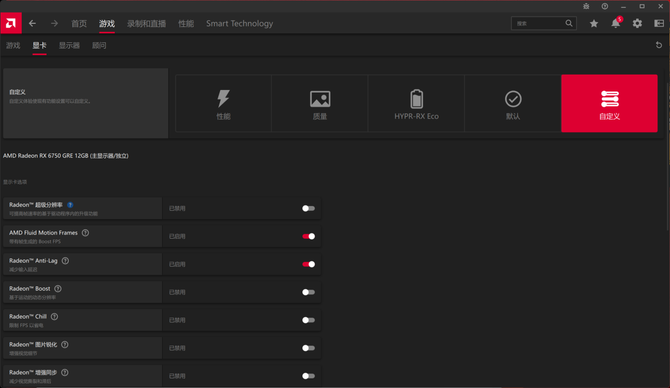Click the 显示卡选项 heading
The height and width of the screenshot is (388, 670).
pos(15,182)
